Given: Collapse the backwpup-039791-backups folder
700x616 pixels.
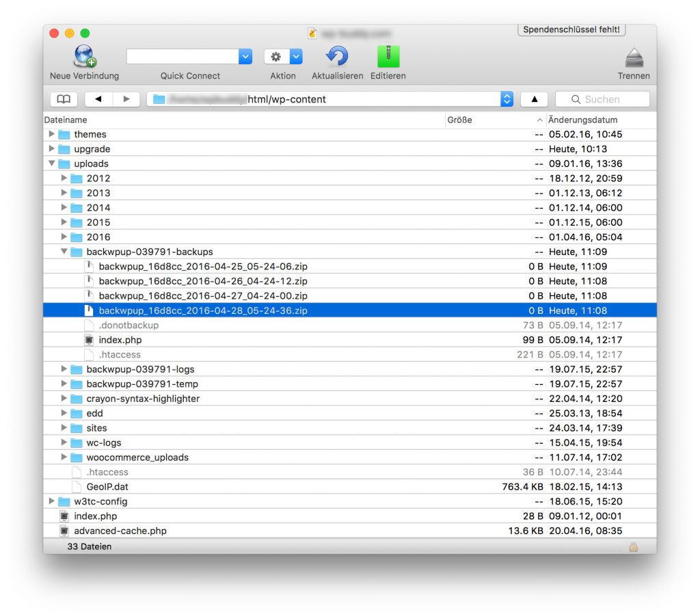Looking at the screenshot, I should pyautogui.click(x=64, y=252).
